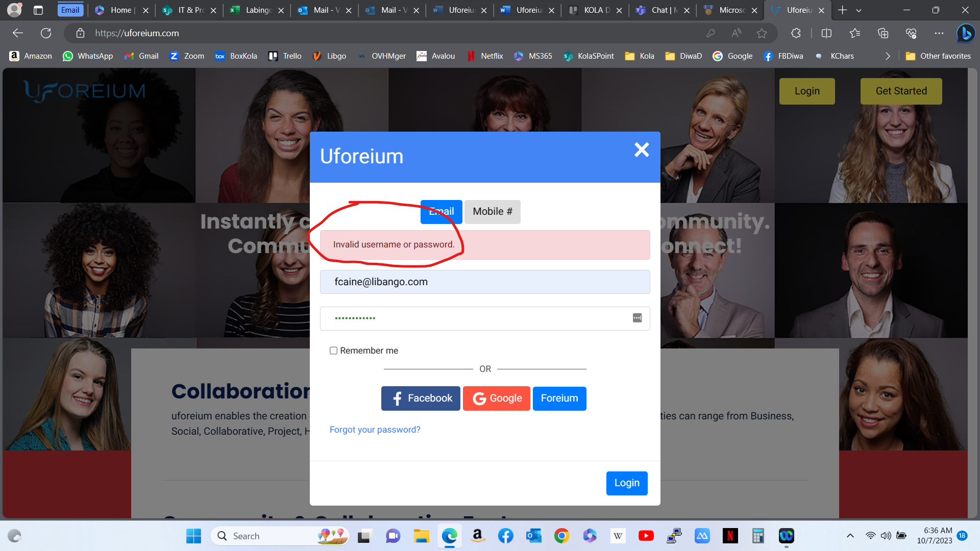Image resolution: width=980 pixels, height=551 pixels.
Task: Show hidden system tray icons
Action: (850, 536)
